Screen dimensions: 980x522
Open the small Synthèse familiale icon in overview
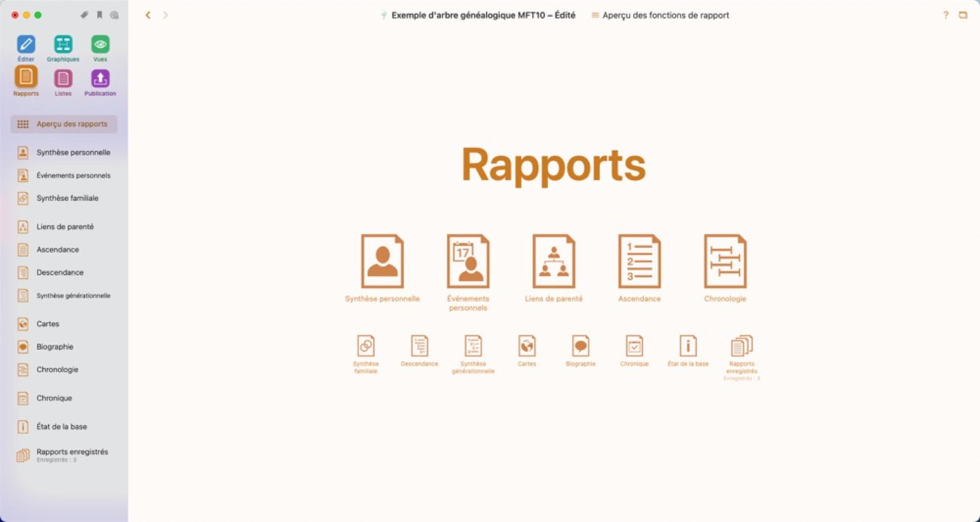[x=366, y=345]
